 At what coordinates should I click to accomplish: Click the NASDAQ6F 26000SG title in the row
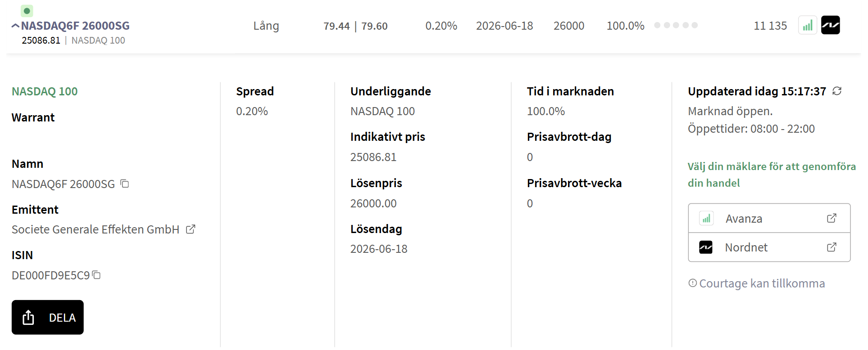click(75, 26)
